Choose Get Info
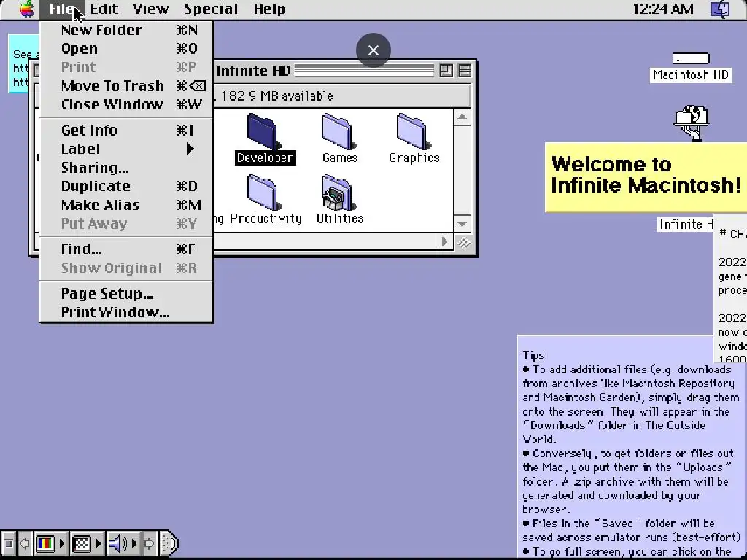The height and width of the screenshot is (560, 747). [126, 130]
